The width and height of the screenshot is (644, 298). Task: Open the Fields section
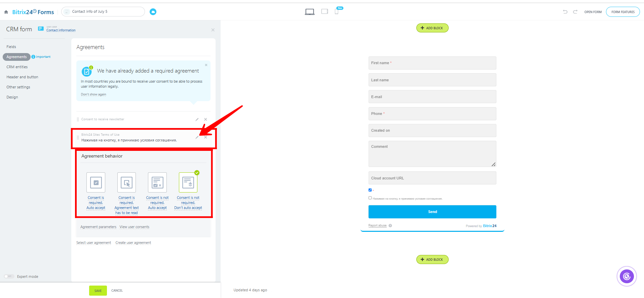pos(11,47)
